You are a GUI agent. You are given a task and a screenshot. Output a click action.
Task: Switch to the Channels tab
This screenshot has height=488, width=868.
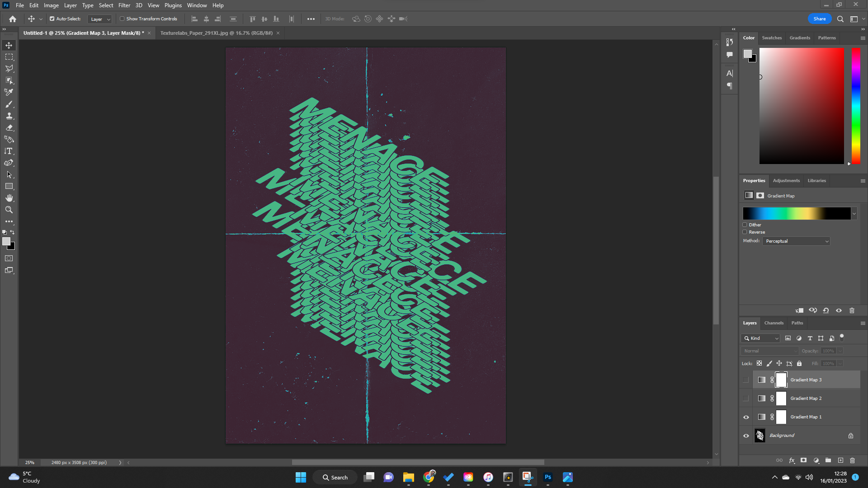(774, 323)
